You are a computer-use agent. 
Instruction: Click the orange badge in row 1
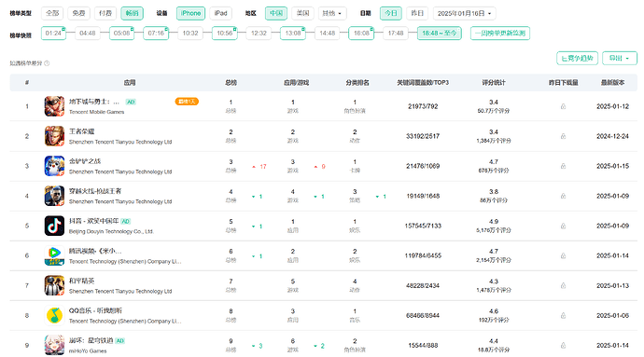click(x=187, y=102)
